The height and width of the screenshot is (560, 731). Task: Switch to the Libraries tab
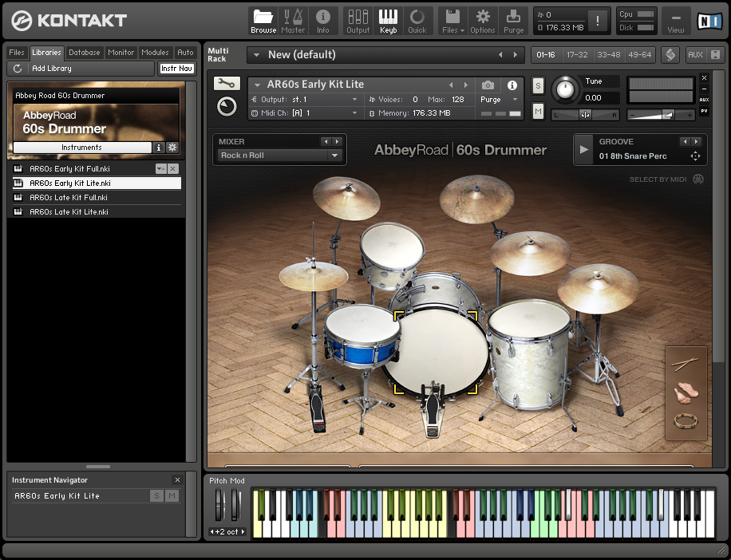[46, 52]
